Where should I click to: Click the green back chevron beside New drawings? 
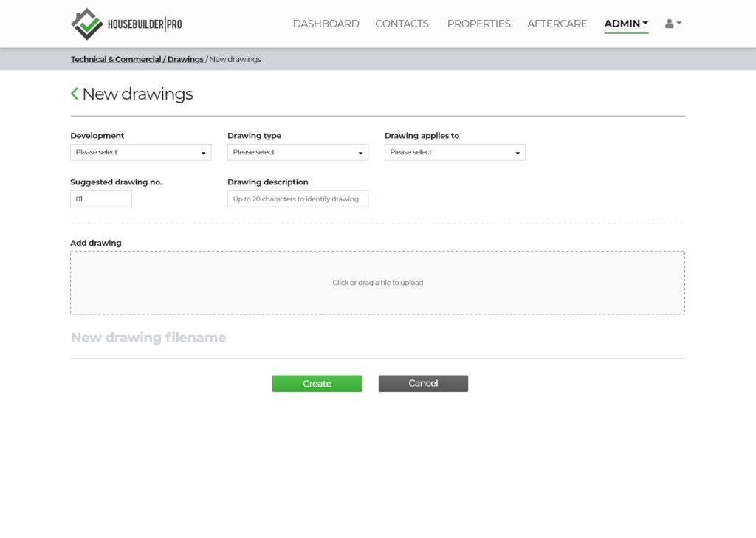point(75,94)
